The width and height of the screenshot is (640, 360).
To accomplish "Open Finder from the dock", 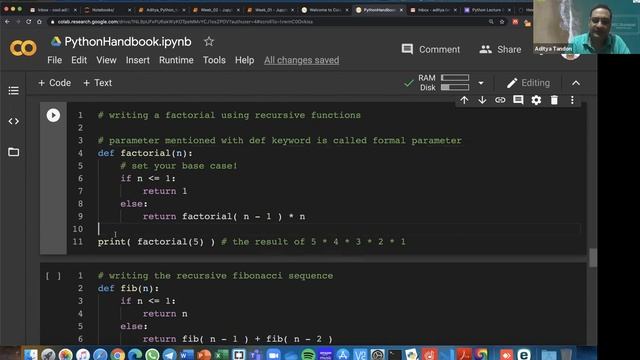I will point(31,354).
